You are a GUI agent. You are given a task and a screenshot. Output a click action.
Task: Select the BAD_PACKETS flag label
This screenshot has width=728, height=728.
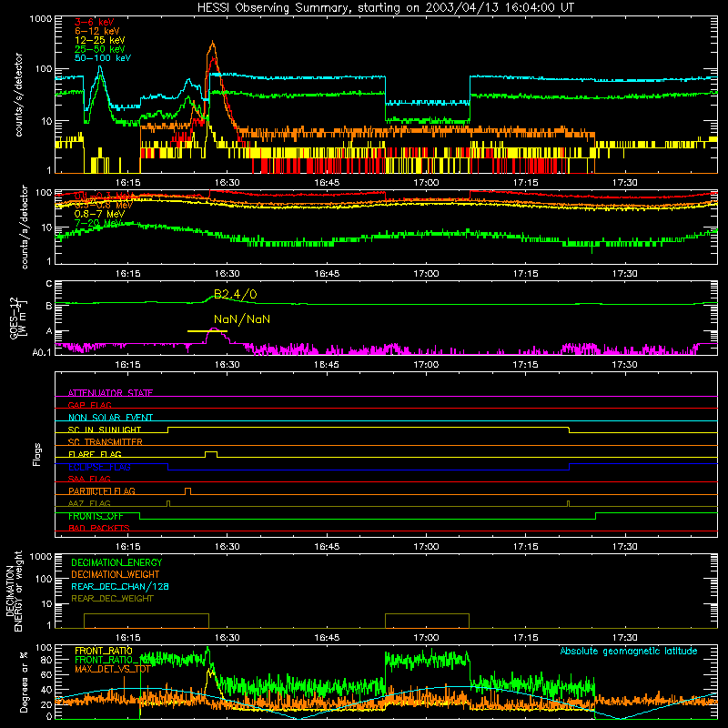click(x=99, y=529)
